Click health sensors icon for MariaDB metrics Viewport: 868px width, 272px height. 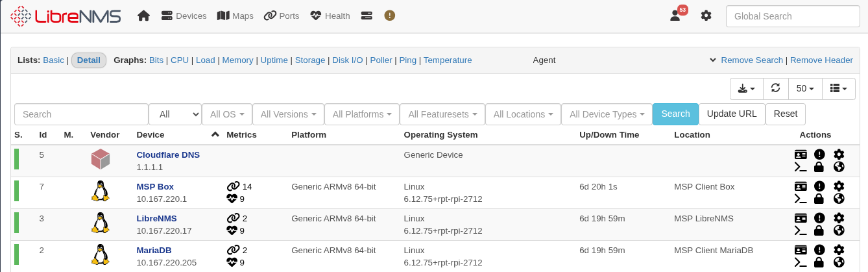232,262
